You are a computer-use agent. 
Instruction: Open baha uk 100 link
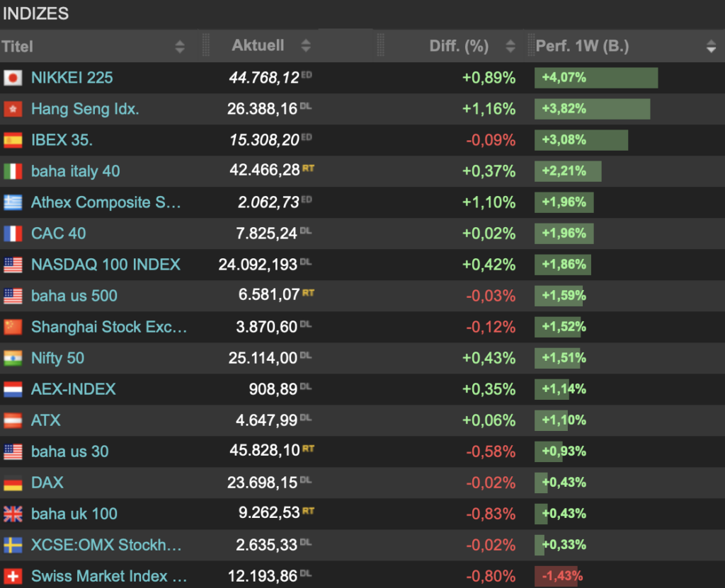74,514
